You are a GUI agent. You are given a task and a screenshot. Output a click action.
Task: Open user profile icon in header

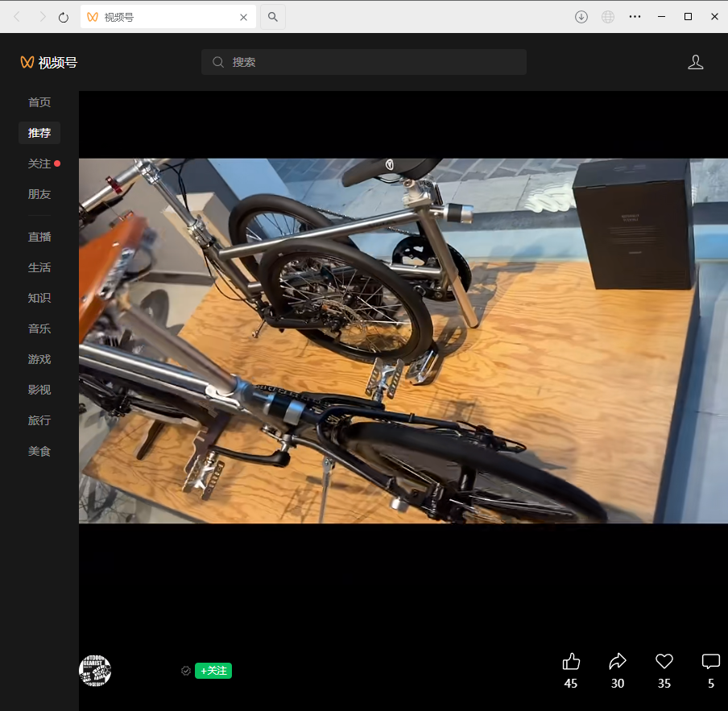click(x=696, y=62)
